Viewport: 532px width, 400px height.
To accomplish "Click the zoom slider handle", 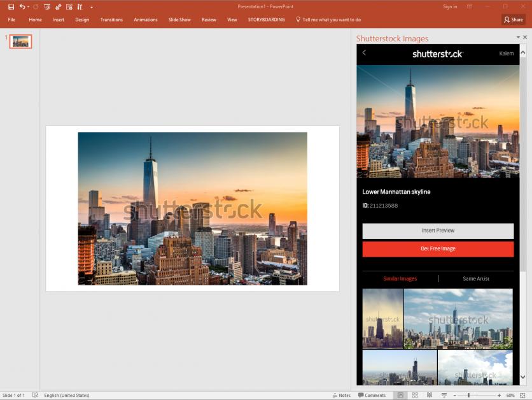I will tap(468, 396).
